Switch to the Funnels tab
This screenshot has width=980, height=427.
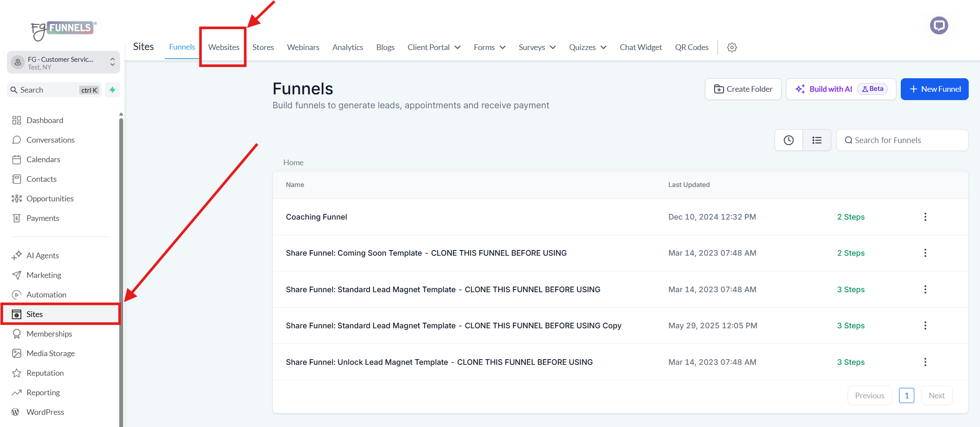[182, 47]
